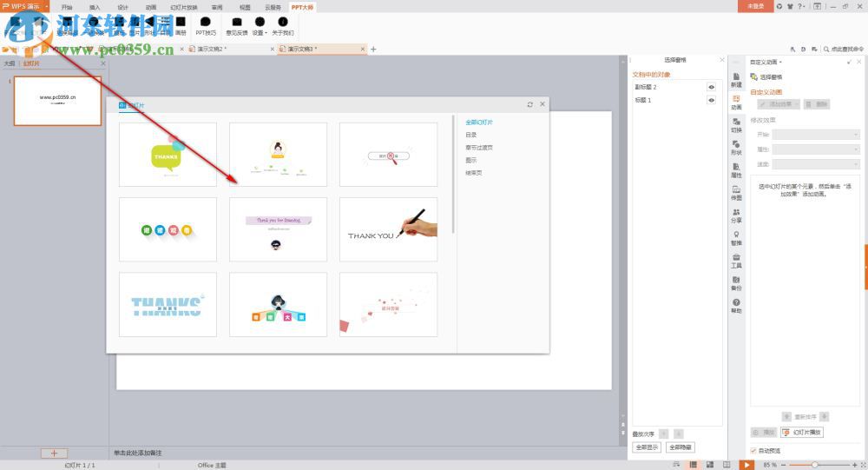Open the 云服务 ribbon tab
The height and width of the screenshot is (470, 868).
click(x=273, y=7)
